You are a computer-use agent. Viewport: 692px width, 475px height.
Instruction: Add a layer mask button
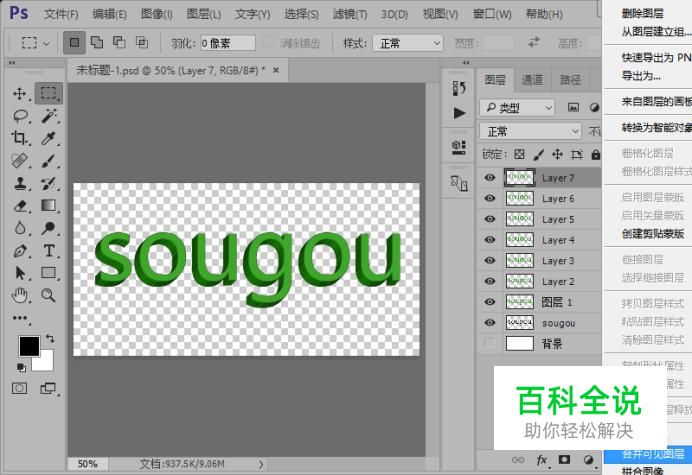pos(564,460)
